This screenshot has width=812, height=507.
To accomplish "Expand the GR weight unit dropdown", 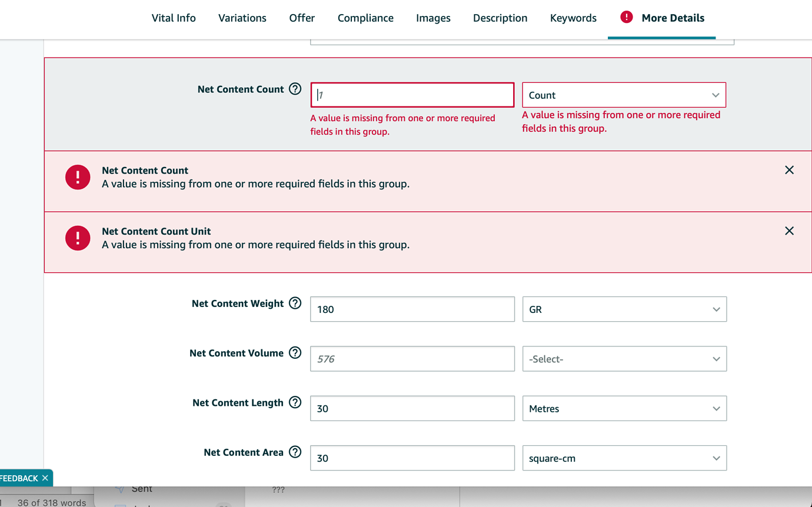I will point(624,309).
